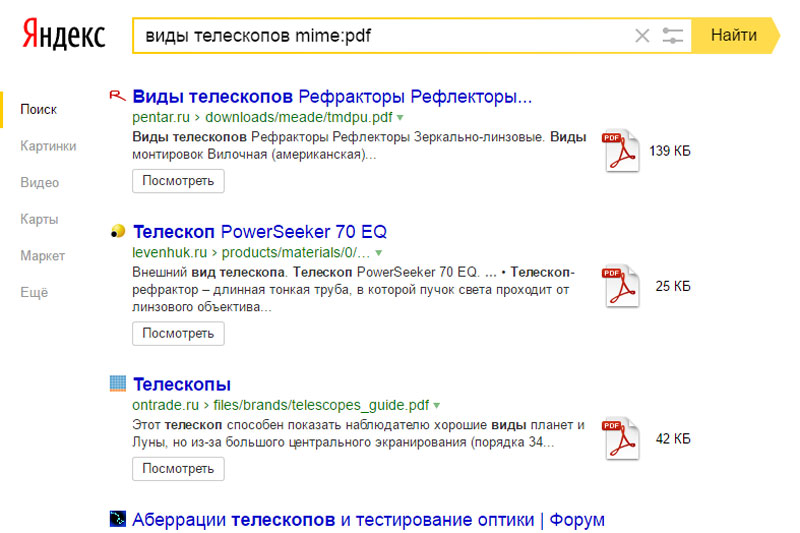Open products/materials/0/… path link

point(296,252)
